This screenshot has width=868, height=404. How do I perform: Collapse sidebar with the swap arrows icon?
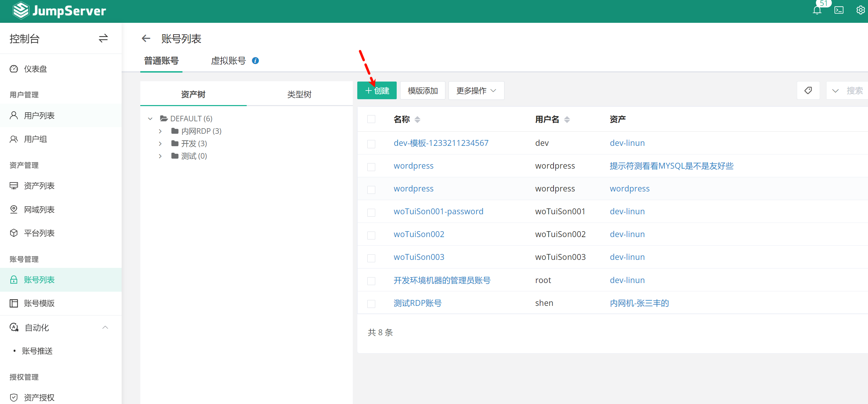pyautogui.click(x=103, y=38)
